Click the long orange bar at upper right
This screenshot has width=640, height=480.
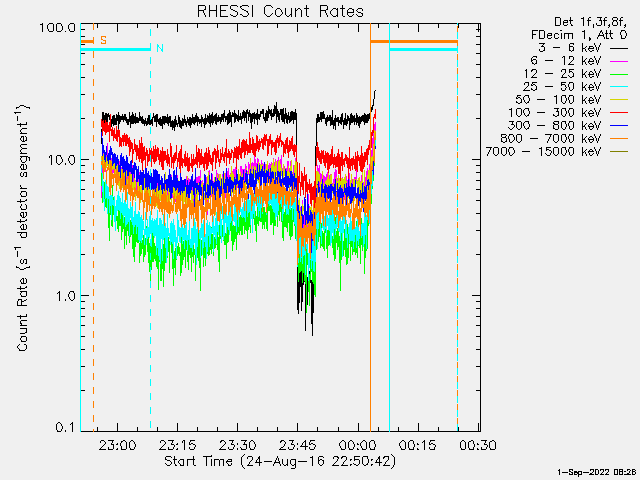click(x=413, y=41)
